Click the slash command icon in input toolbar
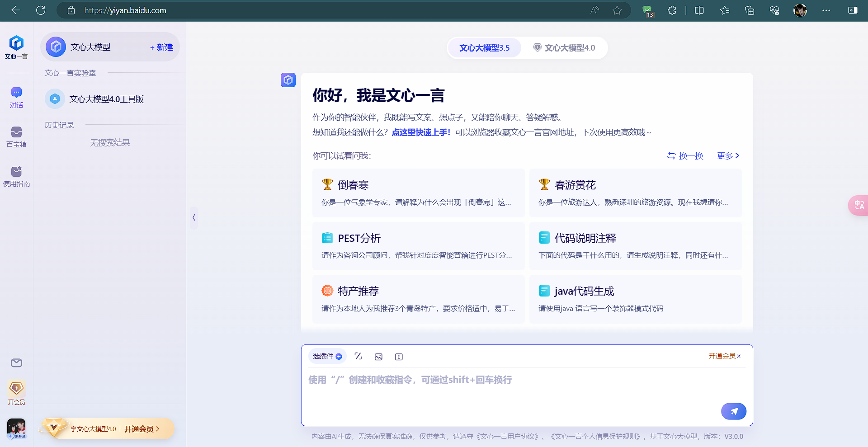This screenshot has height=447, width=868. pos(358,356)
